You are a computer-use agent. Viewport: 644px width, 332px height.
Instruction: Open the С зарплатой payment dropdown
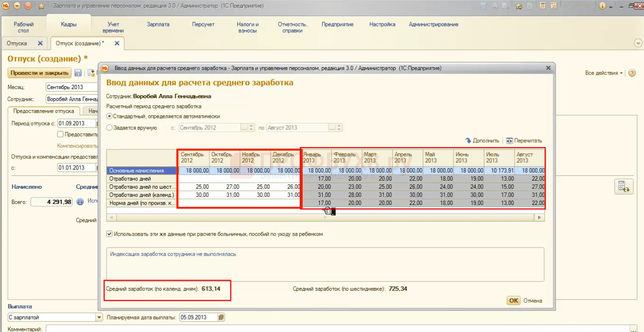click(99, 317)
